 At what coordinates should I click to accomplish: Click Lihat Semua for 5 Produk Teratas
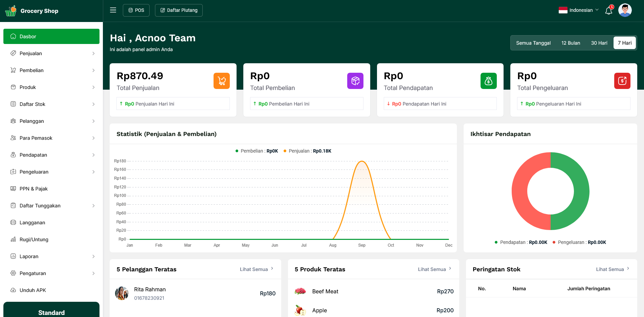coord(434,269)
